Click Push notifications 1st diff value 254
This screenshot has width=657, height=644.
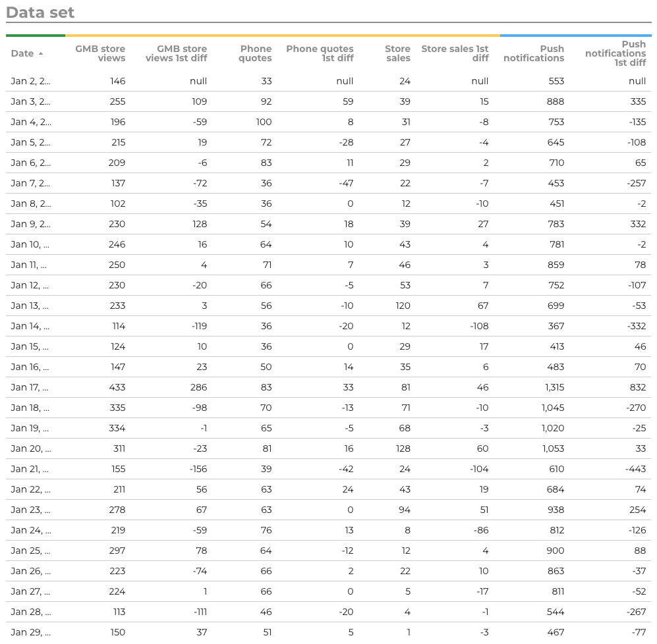click(x=637, y=510)
